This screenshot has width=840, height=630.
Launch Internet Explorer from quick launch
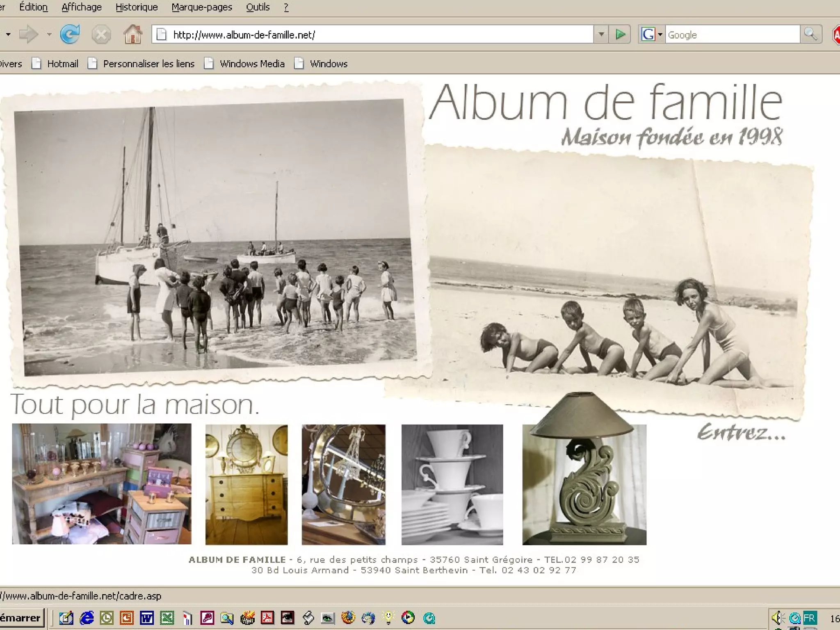click(87, 618)
